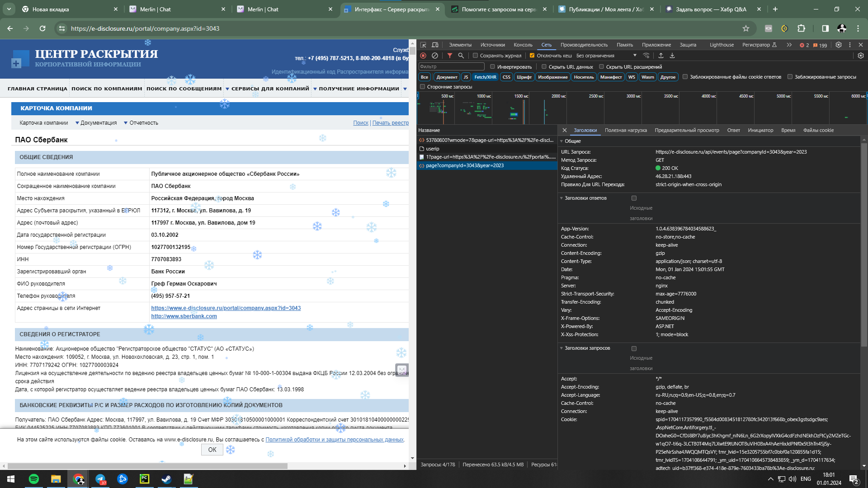Open the Windows Start menu
The image size is (868, 488).
point(11,479)
